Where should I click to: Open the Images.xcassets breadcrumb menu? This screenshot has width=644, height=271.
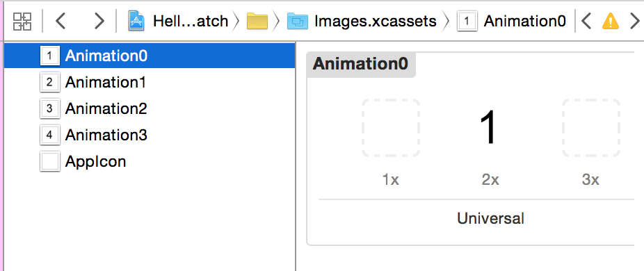(376, 21)
